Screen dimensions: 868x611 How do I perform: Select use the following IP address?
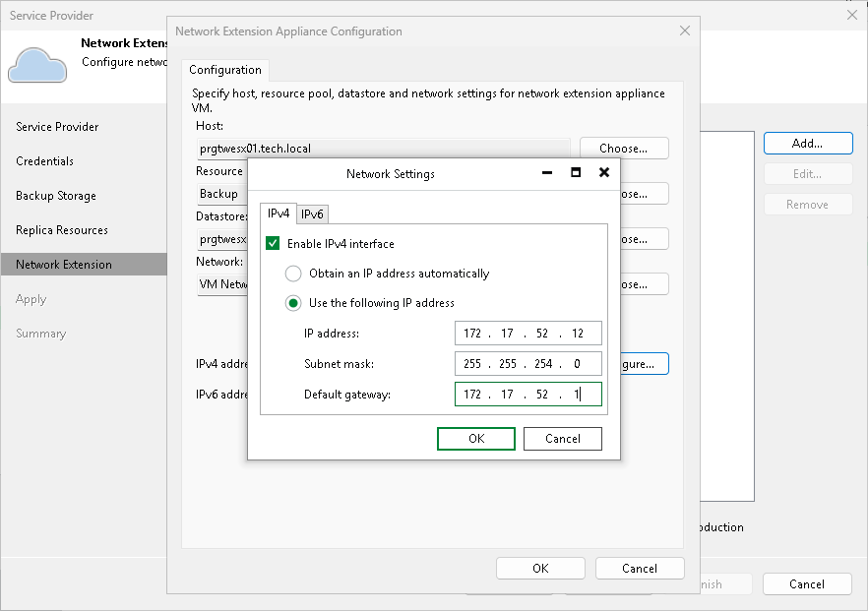click(x=294, y=303)
